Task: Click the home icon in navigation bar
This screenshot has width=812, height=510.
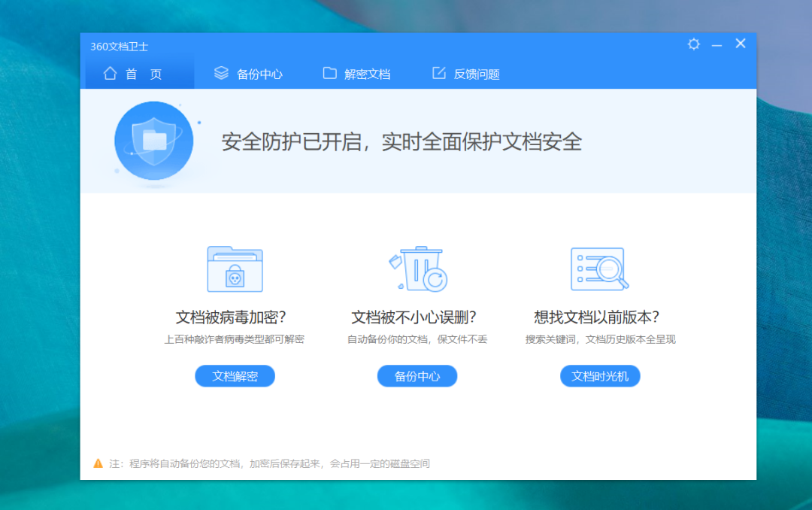Action: click(110, 73)
